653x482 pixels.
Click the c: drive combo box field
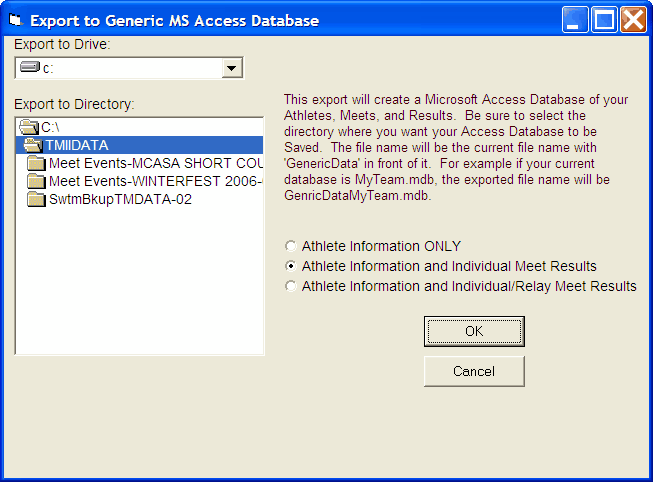(120, 68)
